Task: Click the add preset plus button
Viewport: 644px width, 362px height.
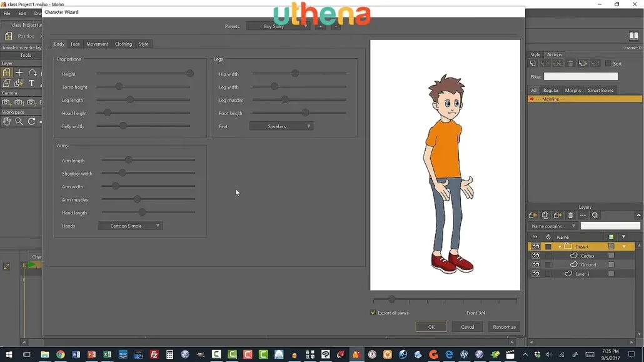Action: 320,26
